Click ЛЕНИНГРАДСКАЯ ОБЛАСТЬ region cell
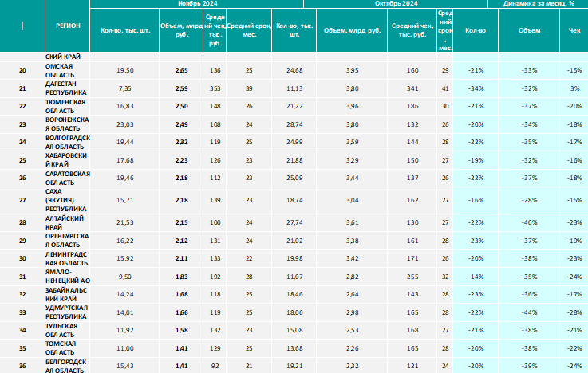Viewport: 588px width, 373px height. pyautogui.click(x=68, y=258)
